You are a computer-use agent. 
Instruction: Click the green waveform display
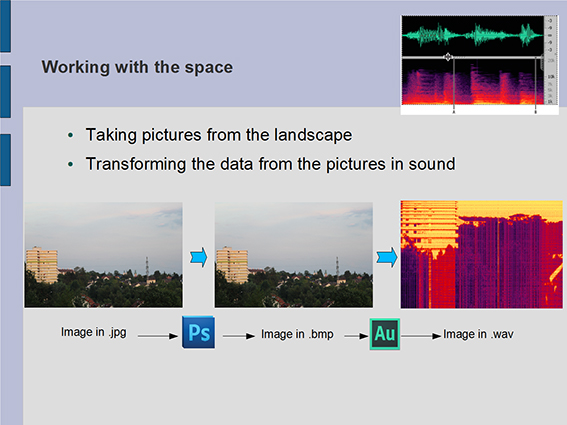pyautogui.click(x=473, y=35)
